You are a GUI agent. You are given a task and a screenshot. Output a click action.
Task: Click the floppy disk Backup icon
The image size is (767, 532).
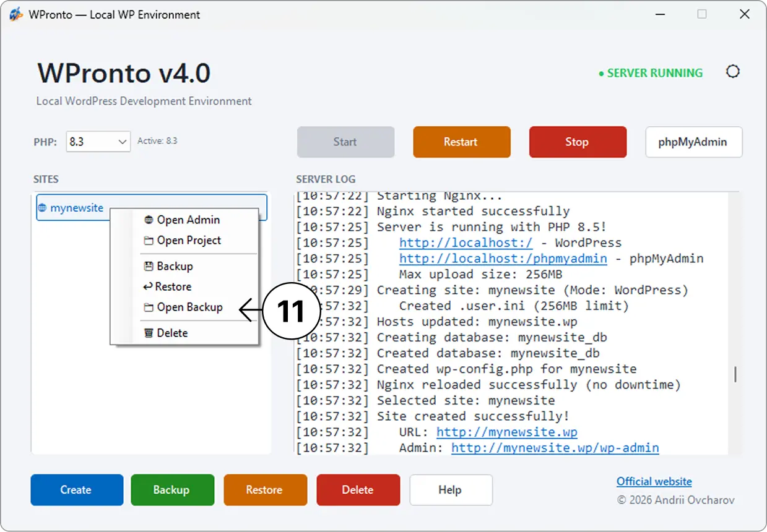tap(149, 267)
